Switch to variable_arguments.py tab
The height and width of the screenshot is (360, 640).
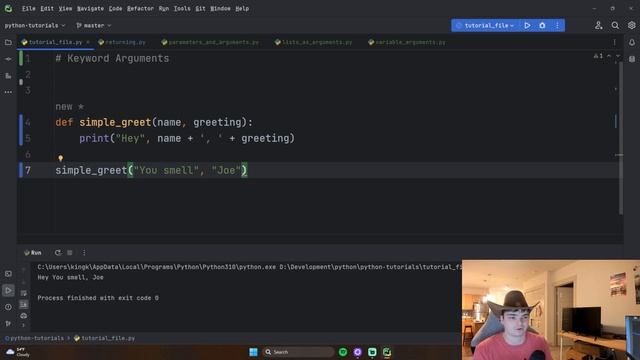(x=407, y=42)
